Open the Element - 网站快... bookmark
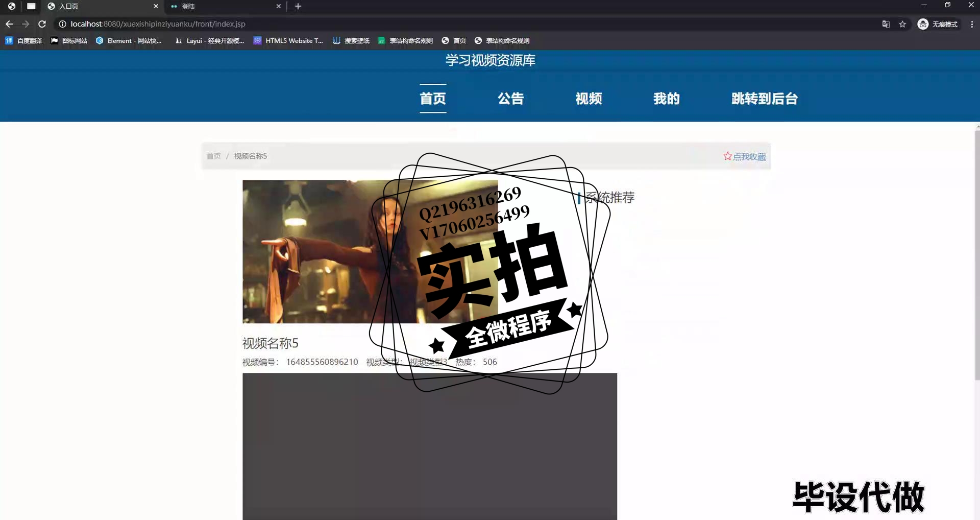The image size is (980, 520). [x=129, y=40]
